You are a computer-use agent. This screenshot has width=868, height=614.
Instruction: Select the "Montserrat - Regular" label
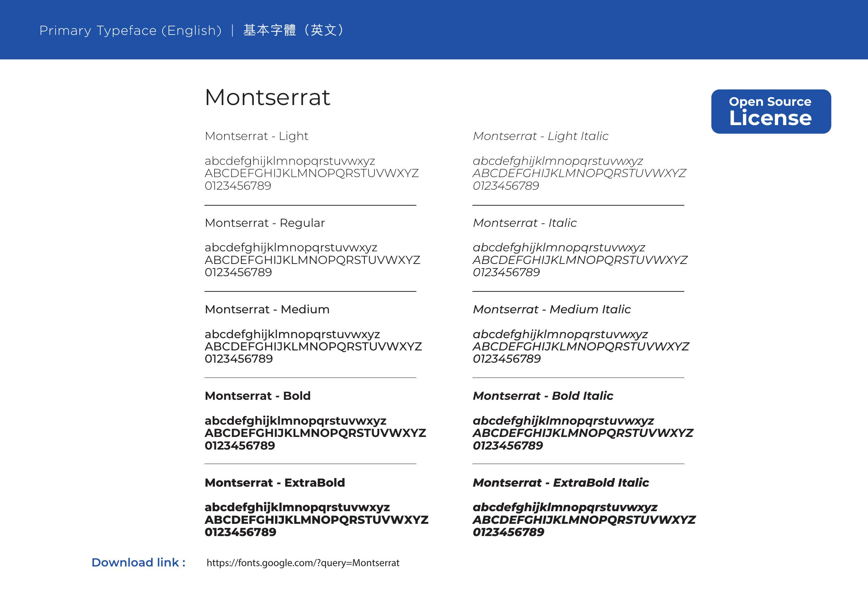point(265,223)
